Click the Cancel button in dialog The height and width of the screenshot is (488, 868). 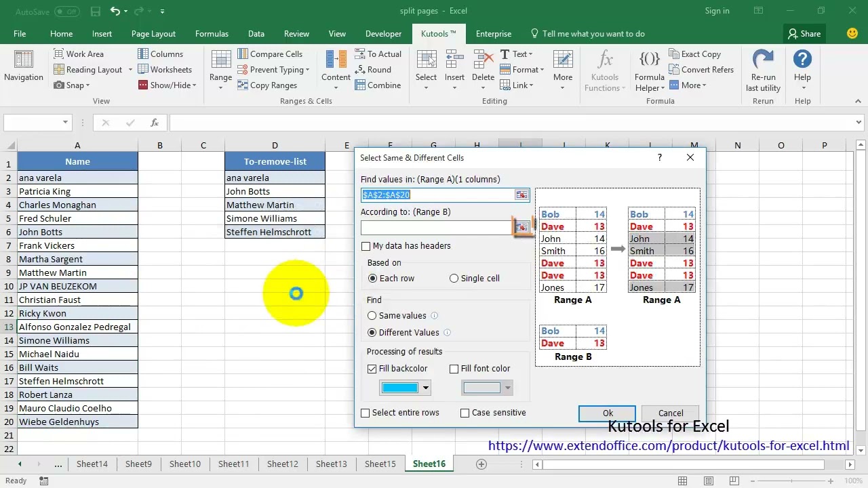pyautogui.click(x=671, y=413)
